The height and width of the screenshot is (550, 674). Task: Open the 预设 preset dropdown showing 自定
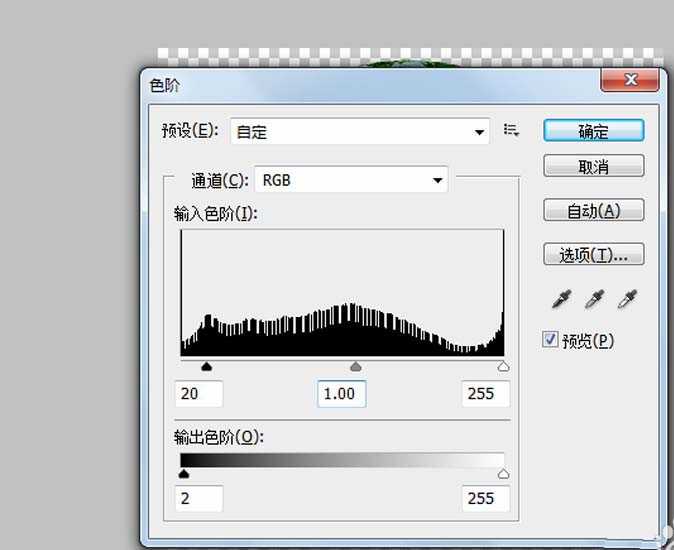click(359, 131)
